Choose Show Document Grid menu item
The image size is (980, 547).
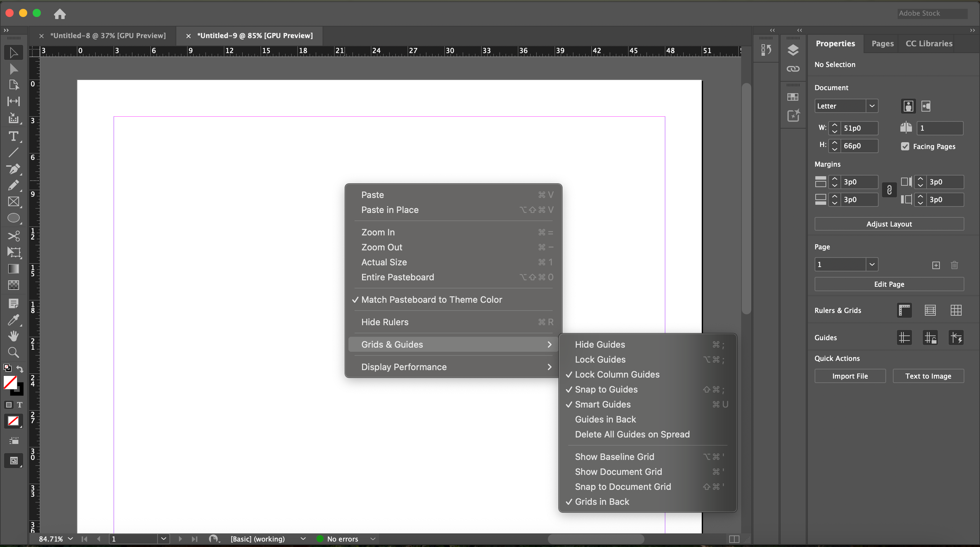(618, 472)
